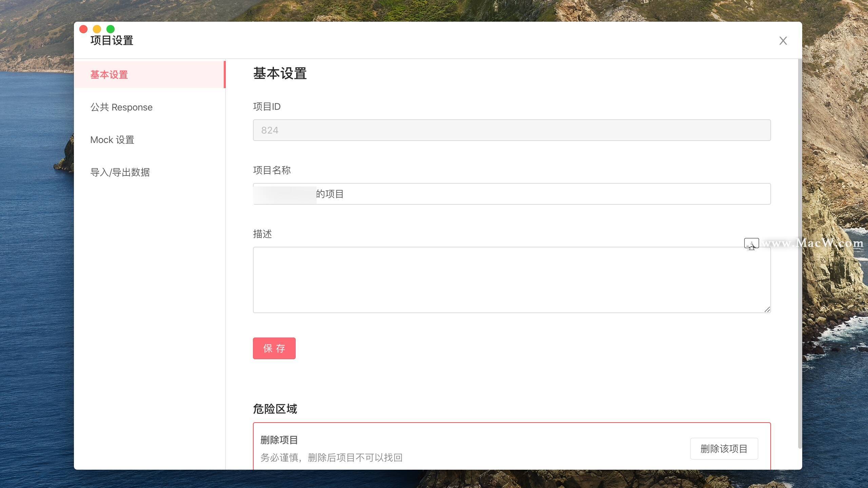This screenshot has width=868, height=488.
Task: Click the 描述 textarea resize handle
Action: tap(767, 309)
